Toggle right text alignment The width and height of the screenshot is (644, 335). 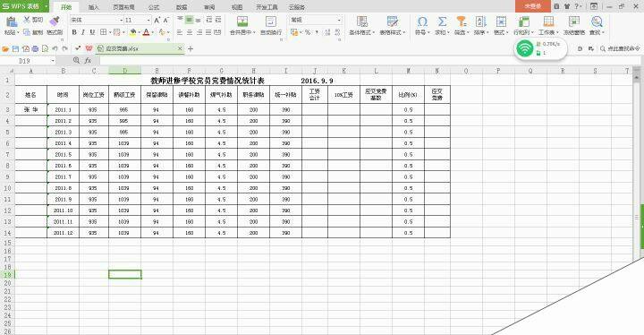(x=199, y=32)
